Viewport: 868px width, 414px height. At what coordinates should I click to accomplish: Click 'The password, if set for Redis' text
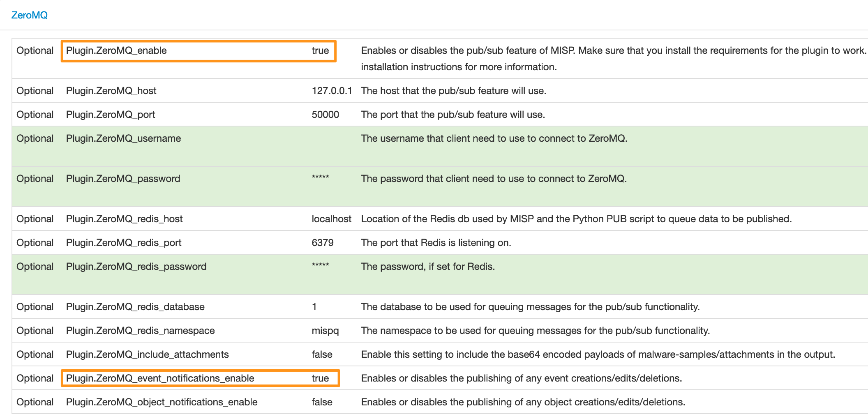(428, 267)
